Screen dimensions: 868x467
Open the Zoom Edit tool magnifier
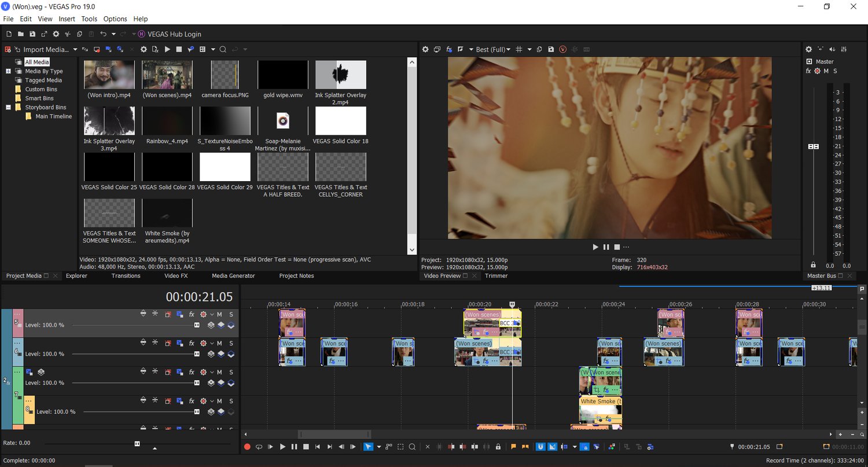[x=412, y=447]
